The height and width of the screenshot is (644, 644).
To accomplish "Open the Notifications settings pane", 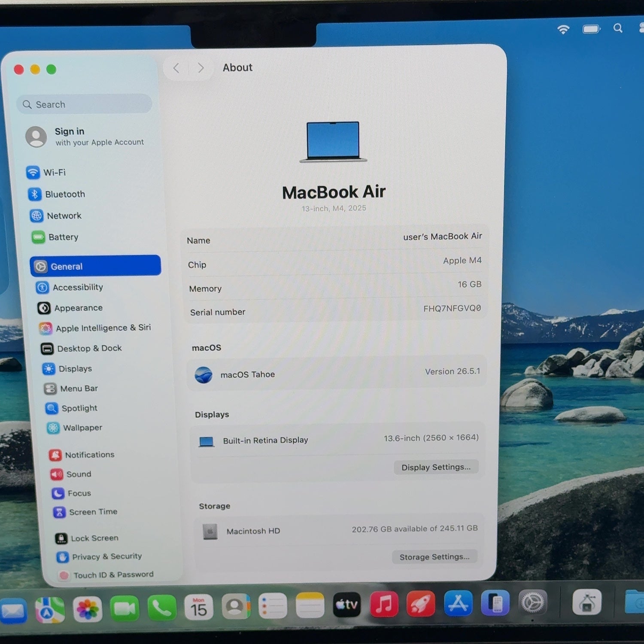I will [x=82, y=455].
